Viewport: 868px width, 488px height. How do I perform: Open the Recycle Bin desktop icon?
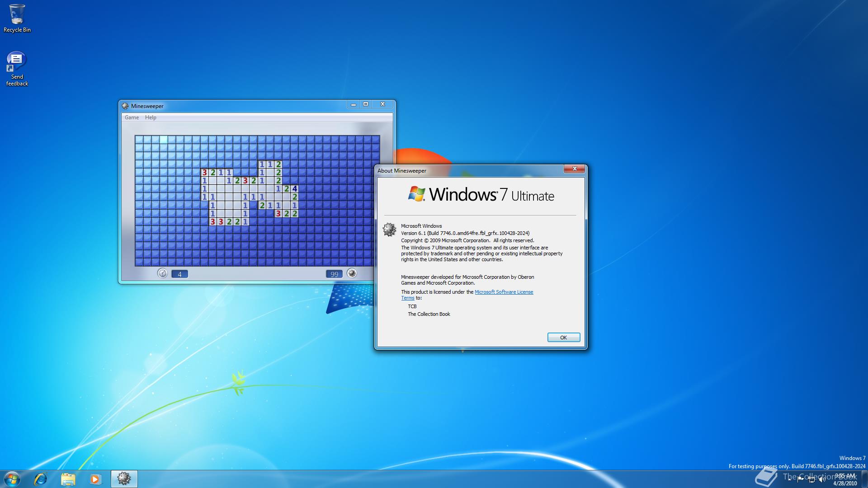click(x=17, y=19)
